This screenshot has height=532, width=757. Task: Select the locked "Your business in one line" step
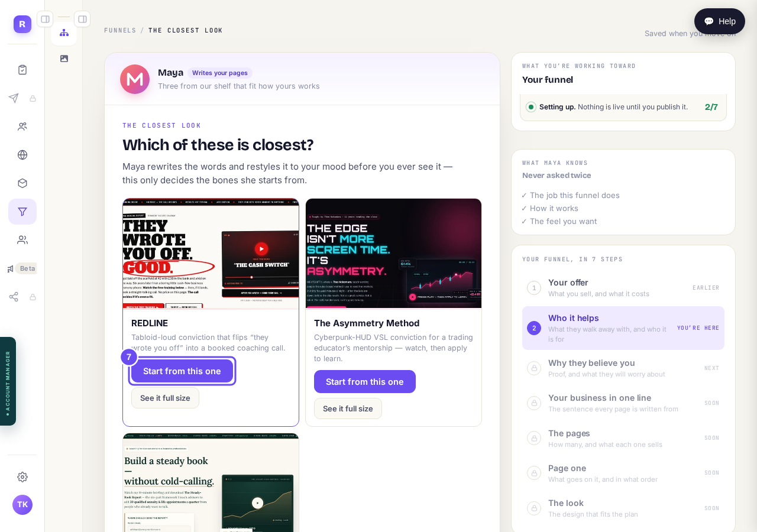click(x=623, y=403)
